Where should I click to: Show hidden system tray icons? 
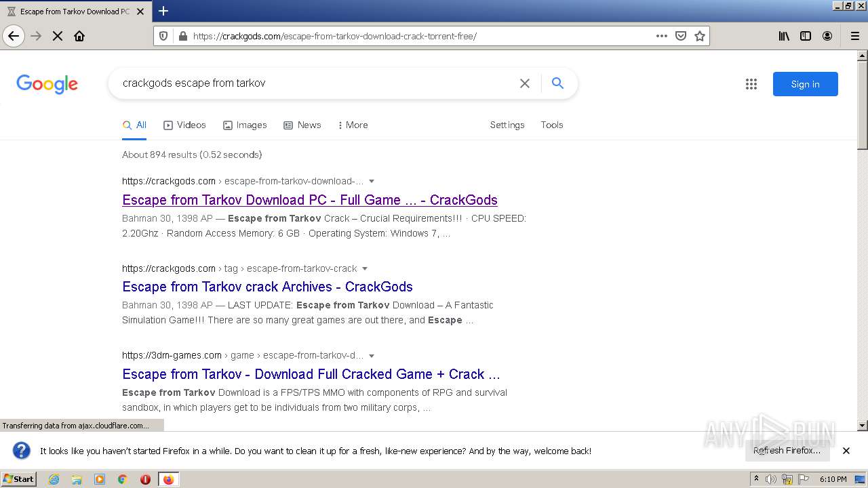[x=756, y=479]
